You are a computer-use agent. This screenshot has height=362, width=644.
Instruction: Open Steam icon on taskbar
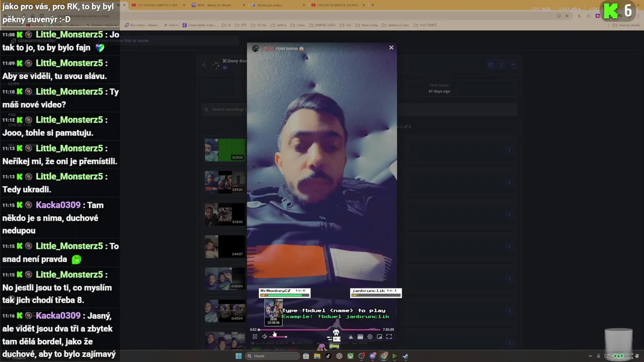[x=406, y=356]
